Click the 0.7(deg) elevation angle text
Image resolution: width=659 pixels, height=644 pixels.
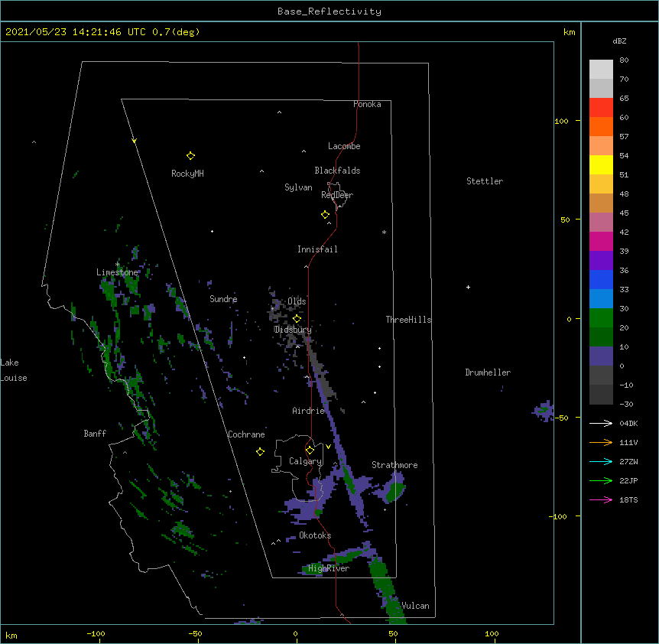pyautogui.click(x=176, y=32)
